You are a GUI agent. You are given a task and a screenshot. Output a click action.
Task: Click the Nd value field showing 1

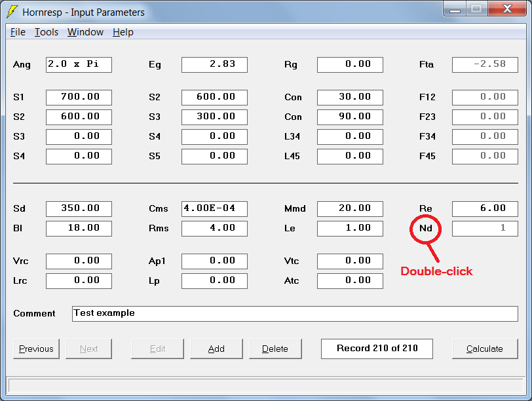[x=485, y=229]
